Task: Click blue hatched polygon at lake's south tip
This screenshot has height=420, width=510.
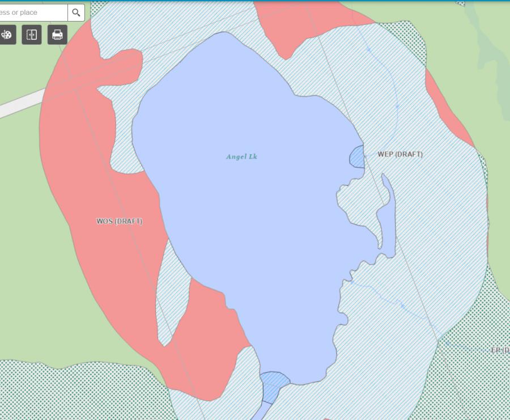Action: coord(274,385)
